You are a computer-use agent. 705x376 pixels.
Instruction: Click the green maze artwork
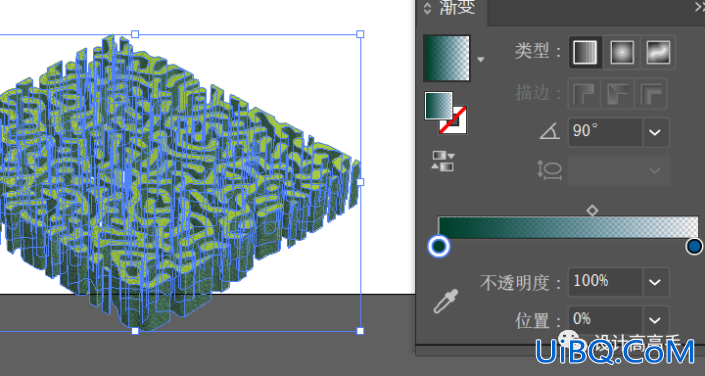click(180, 182)
